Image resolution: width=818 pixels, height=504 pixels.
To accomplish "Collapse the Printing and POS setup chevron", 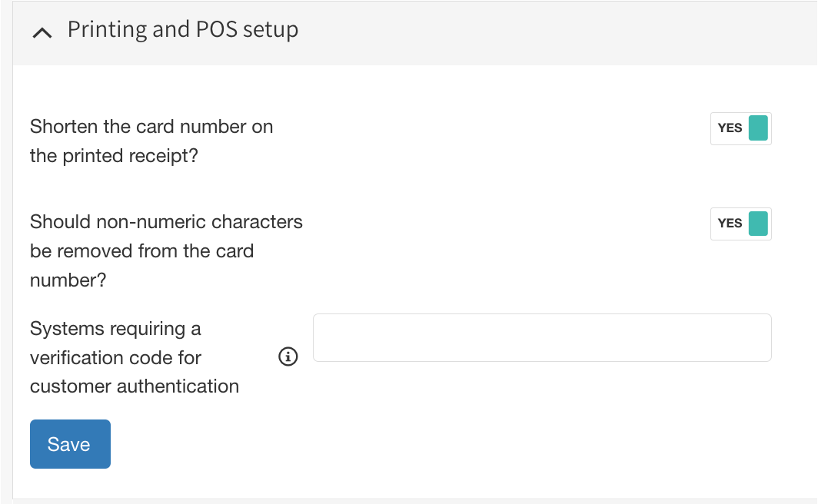I will (44, 32).
